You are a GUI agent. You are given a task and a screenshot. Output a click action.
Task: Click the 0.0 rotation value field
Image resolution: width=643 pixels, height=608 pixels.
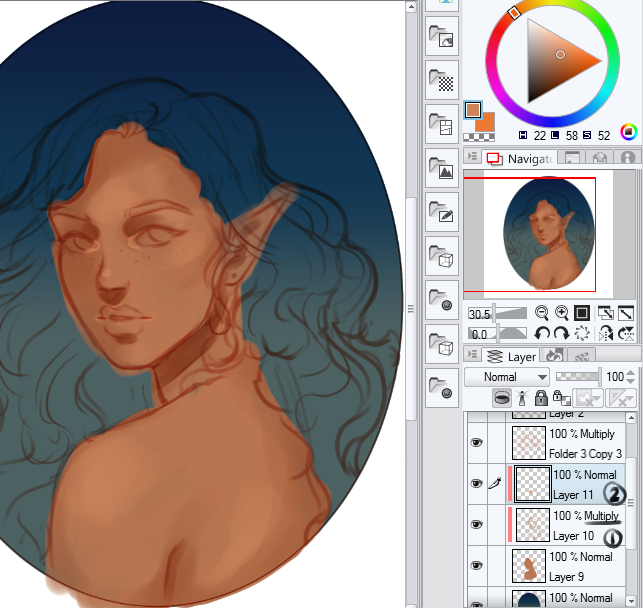[x=481, y=334]
